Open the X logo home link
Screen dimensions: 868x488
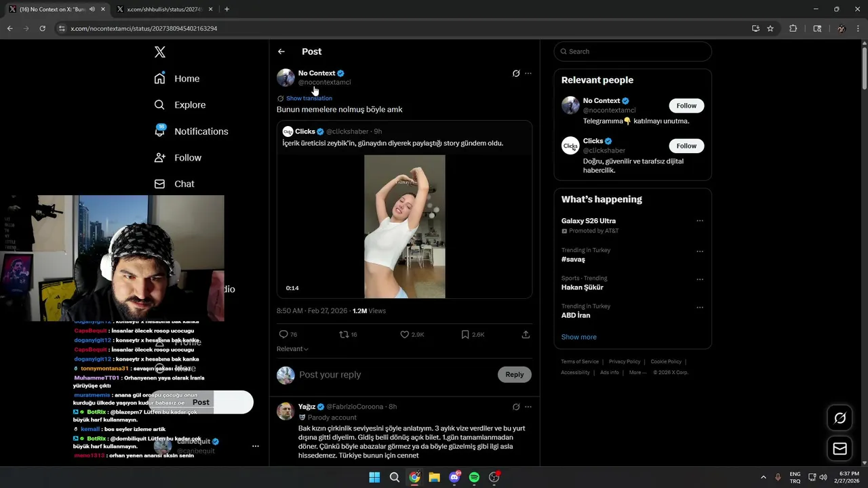click(x=160, y=52)
